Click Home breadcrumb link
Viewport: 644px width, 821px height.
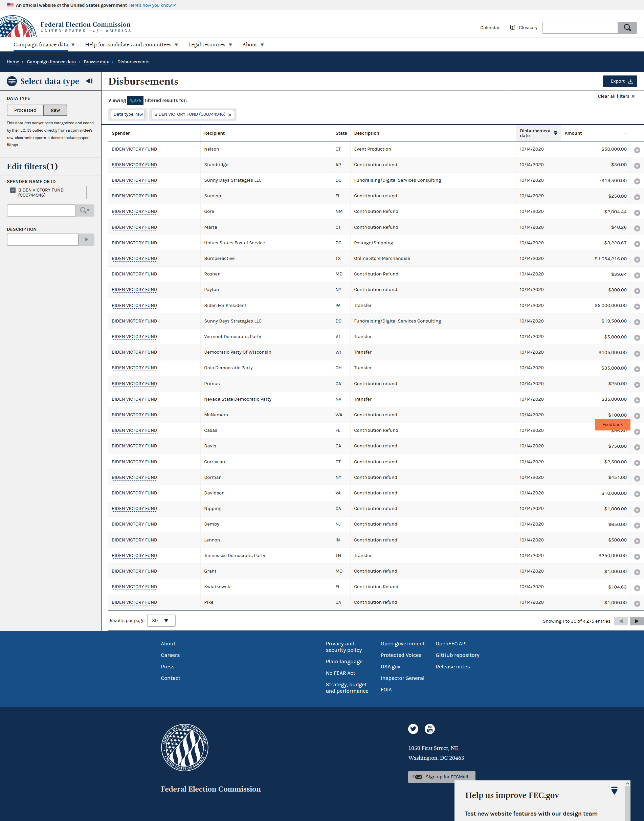13,62
